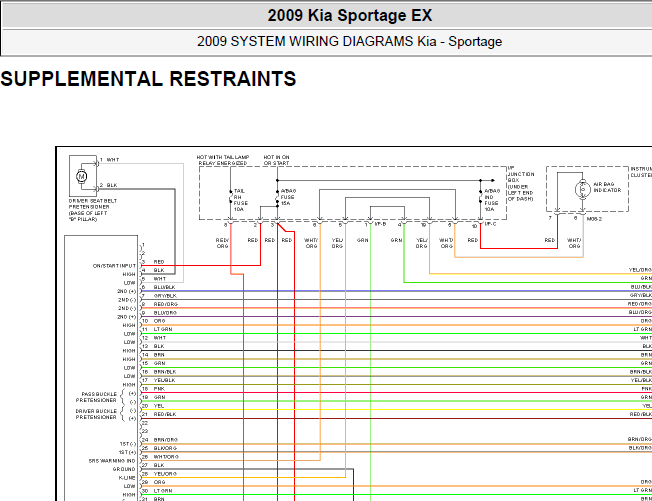
Task: Click the "SUPPLEMENTAL RESTRAINTS" heading
Action: 148,79
